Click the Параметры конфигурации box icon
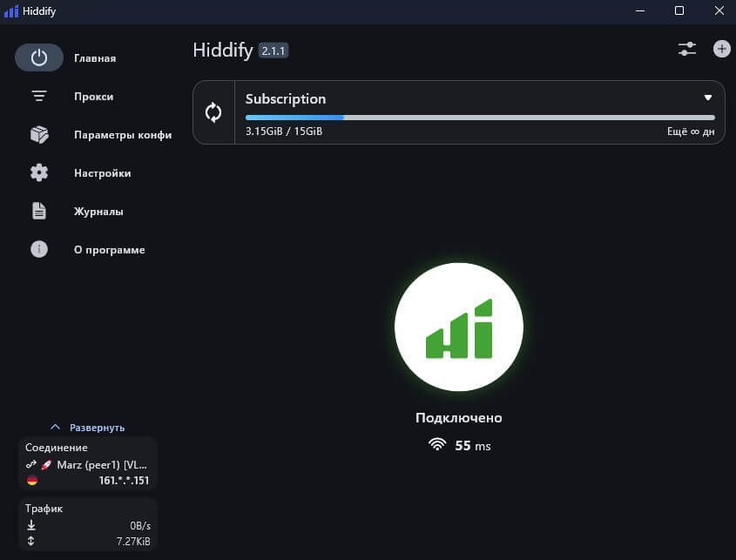 coord(39,135)
